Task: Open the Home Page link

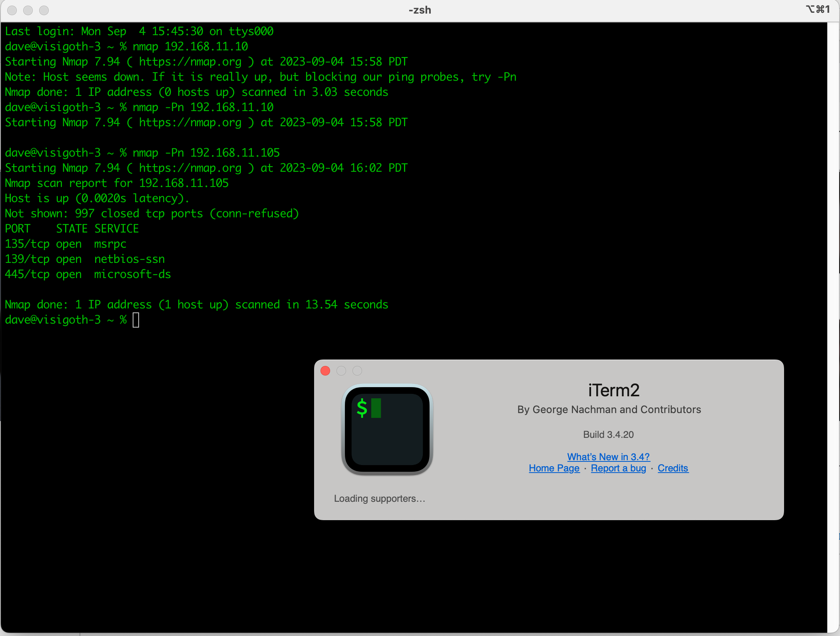Action: point(554,468)
